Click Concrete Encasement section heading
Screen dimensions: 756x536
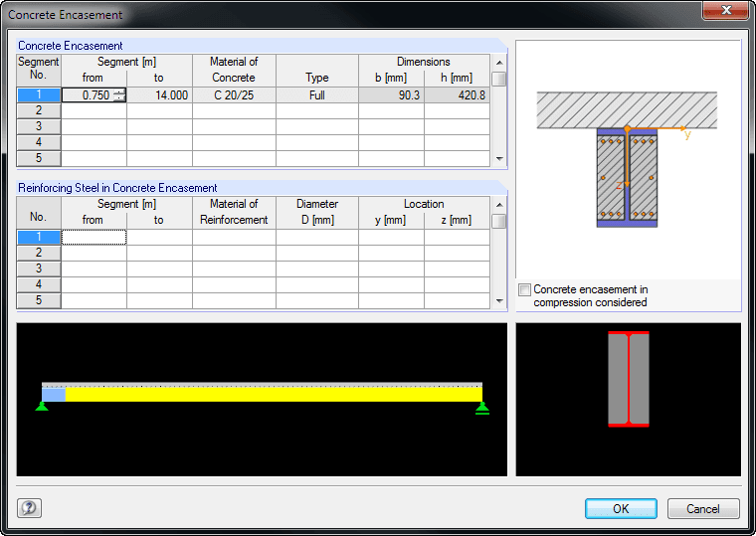coord(71,46)
